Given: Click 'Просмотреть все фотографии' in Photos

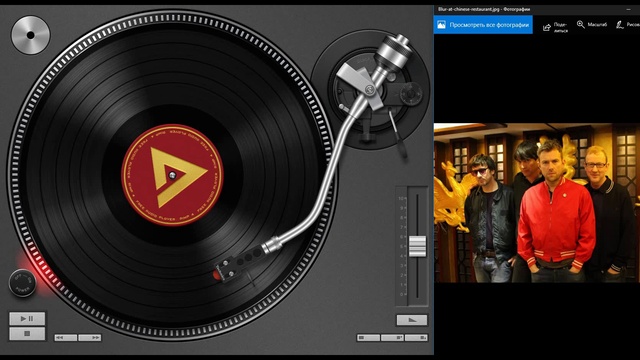Looking at the screenshot, I should coord(483,25).
